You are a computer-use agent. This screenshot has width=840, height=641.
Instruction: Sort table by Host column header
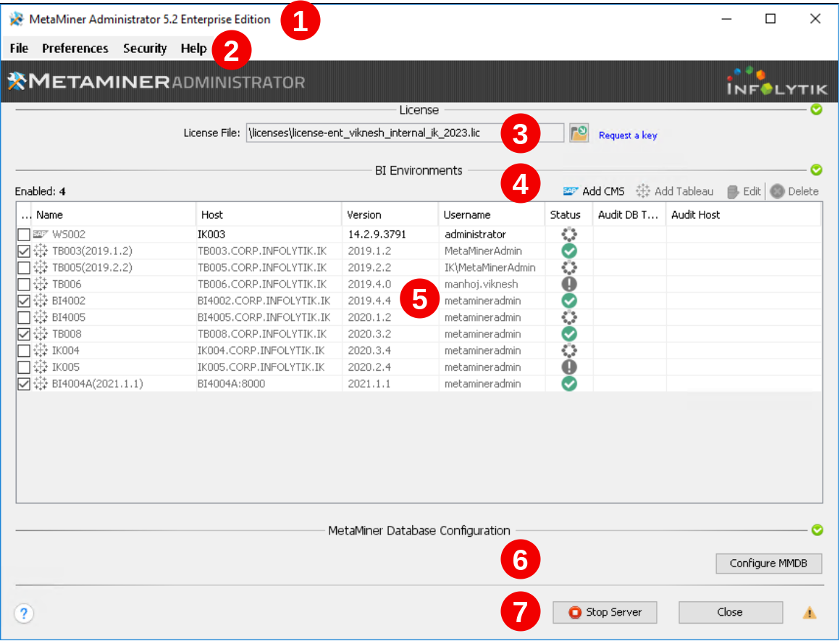click(269, 215)
